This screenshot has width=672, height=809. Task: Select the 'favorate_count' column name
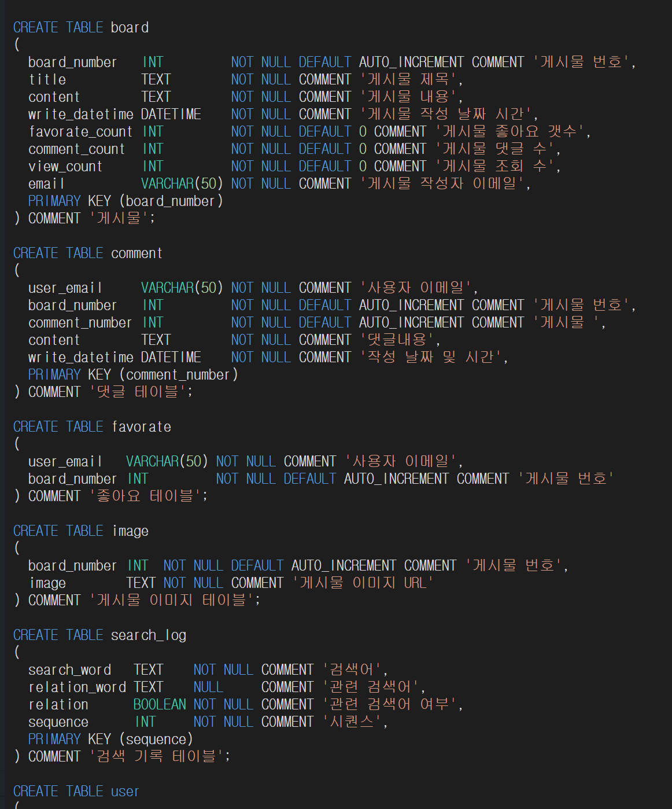81,131
